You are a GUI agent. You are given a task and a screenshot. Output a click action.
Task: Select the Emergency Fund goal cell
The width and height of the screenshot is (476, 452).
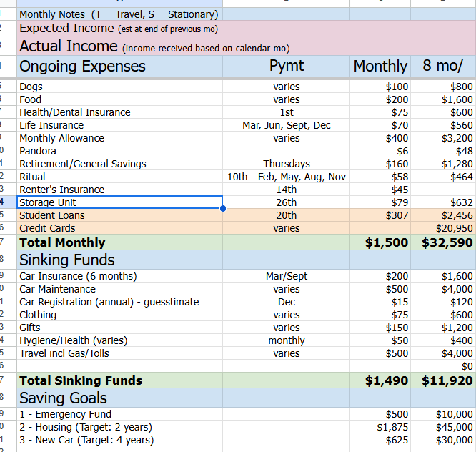[x=119, y=414]
